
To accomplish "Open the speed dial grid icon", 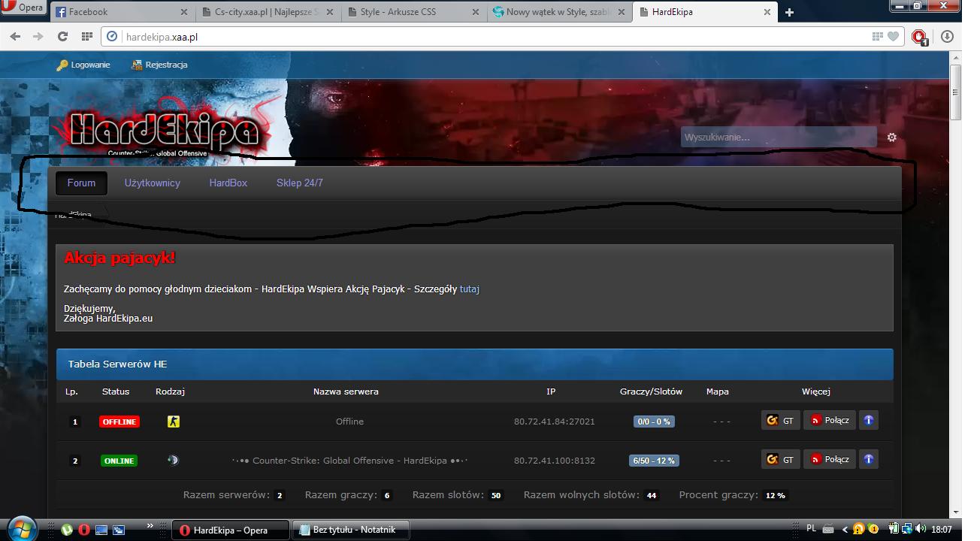I will 87,36.
